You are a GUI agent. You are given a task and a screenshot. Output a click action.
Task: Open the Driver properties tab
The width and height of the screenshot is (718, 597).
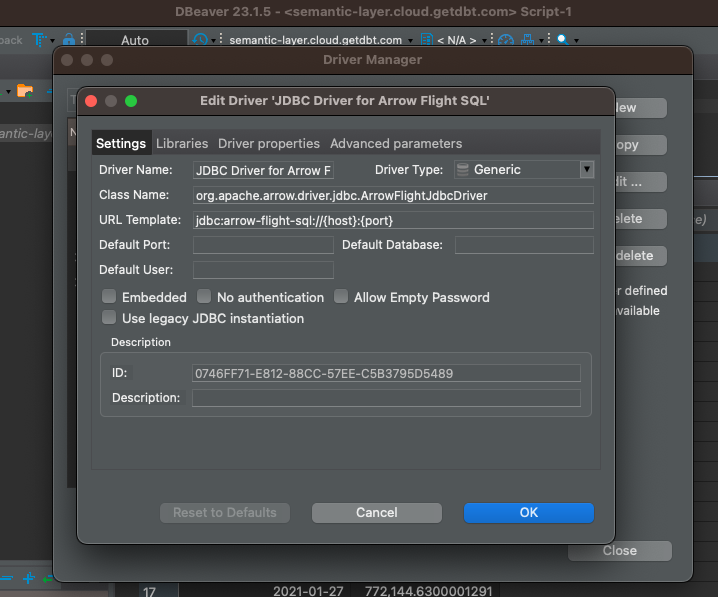[x=269, y=143]
